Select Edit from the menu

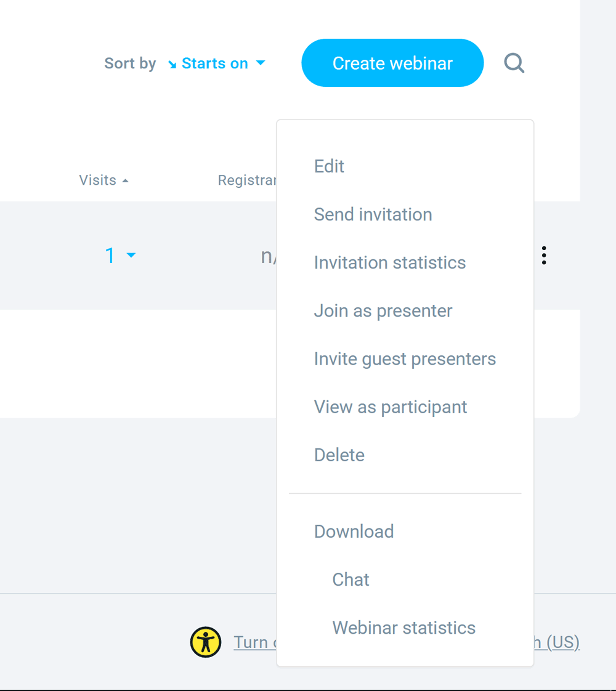pyautogui.click(x=329, y=166)
